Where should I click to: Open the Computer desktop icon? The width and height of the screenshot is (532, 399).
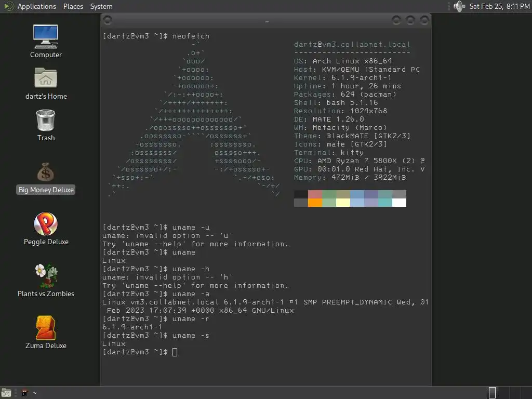46,41
